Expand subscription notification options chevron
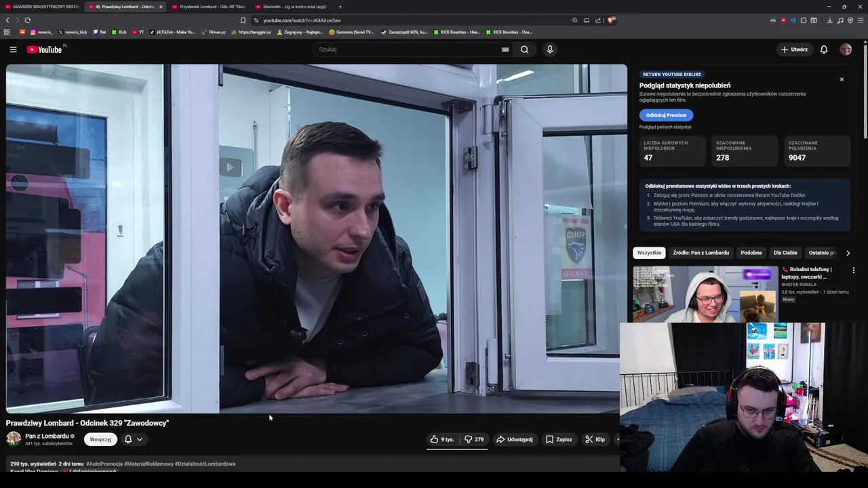Viewport: 868px width, 488px height. 140,439
